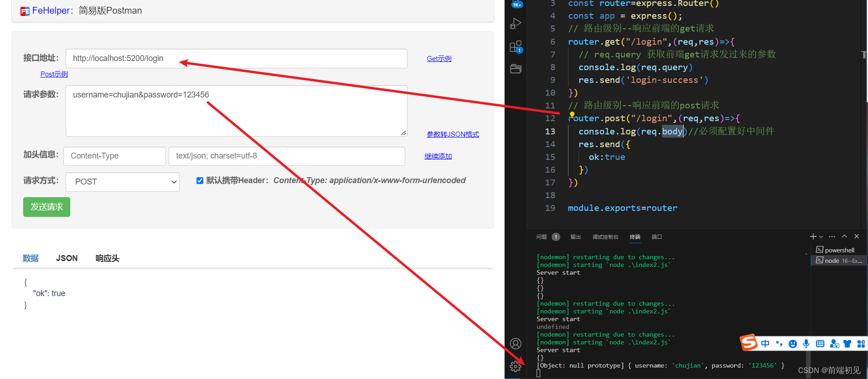
Task: Click res.send('login-success') on line 9
Action: pos(643,80)
